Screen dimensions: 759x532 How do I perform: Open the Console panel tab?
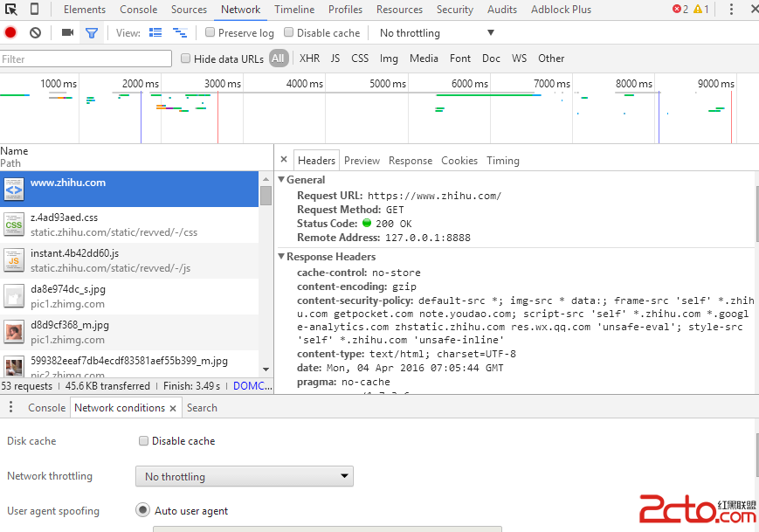pos(139,10)
